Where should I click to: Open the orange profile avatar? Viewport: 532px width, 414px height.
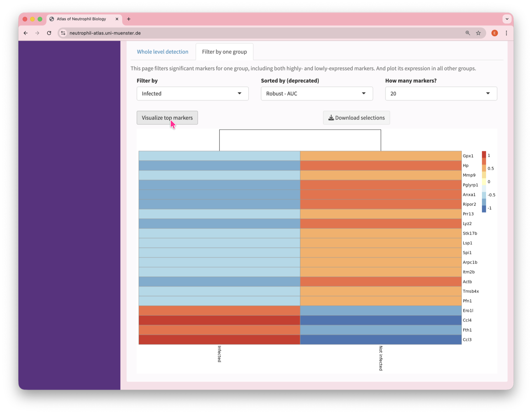(494, 33)
